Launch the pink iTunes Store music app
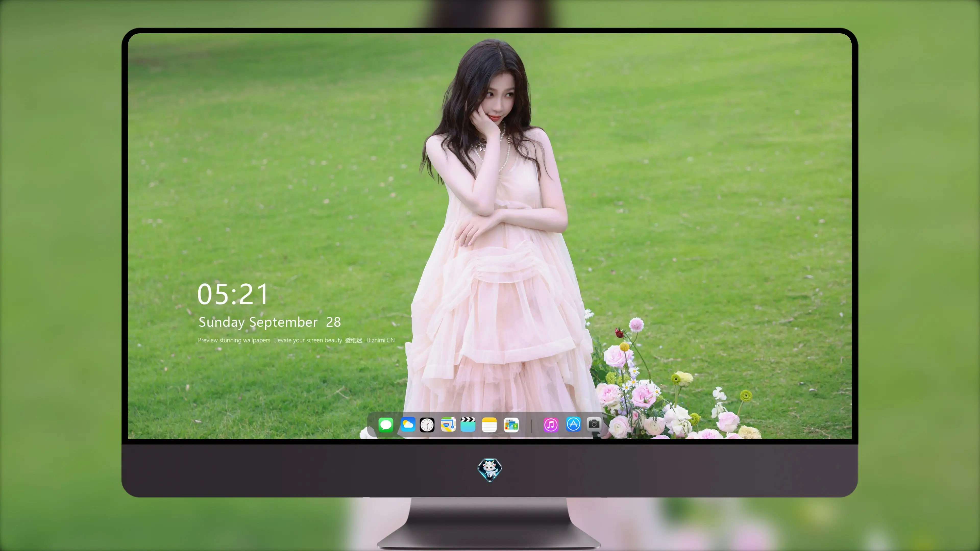The width and height of the screenshot is (980, 551). 551,425
